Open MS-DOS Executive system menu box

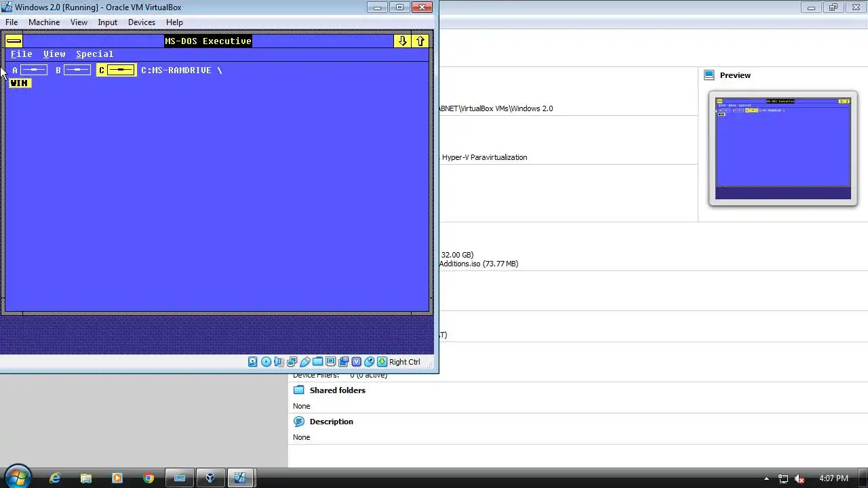14,41
